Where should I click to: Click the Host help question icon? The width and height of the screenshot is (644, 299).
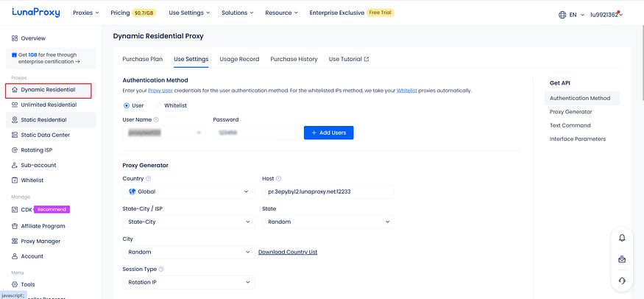tap(278, 179)
